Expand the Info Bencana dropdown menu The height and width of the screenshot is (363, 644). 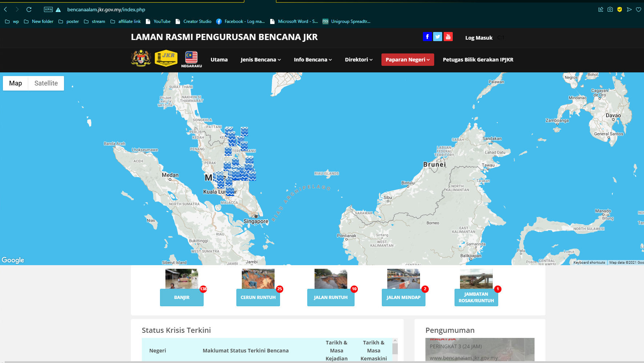pos(313,60)
